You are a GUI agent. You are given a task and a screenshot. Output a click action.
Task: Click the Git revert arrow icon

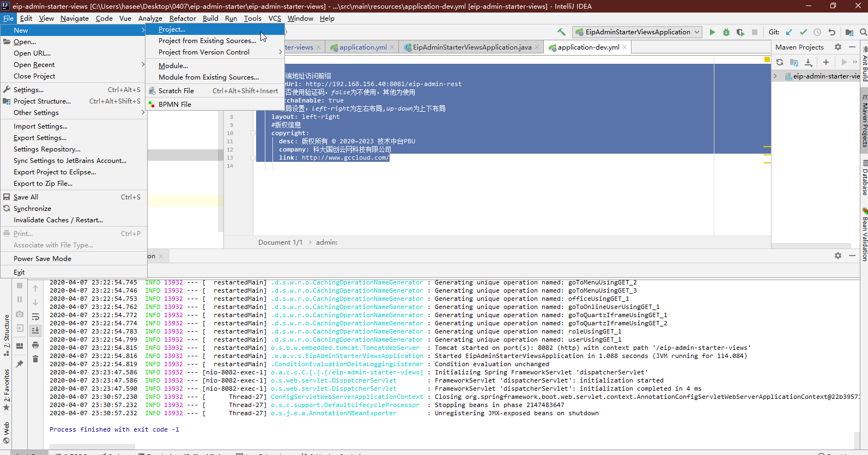coord(831,32)
